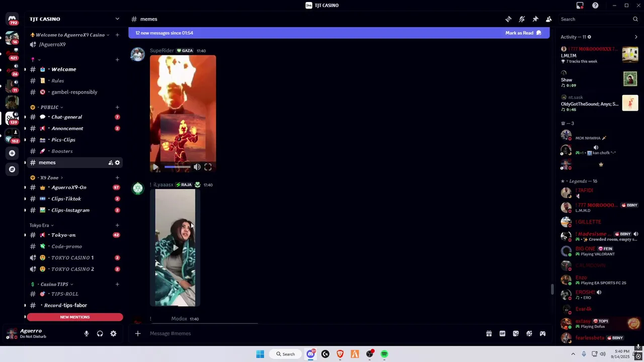Screen dimensions: 644x362
Task: Open the Tokyo-on channel
Action: click(x=74, y=235)
